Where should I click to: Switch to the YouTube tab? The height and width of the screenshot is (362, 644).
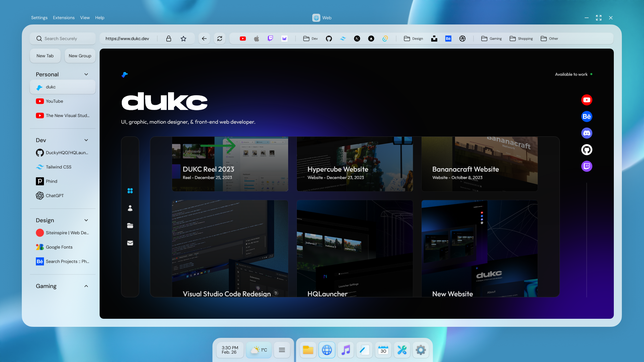tap(63, 101)
